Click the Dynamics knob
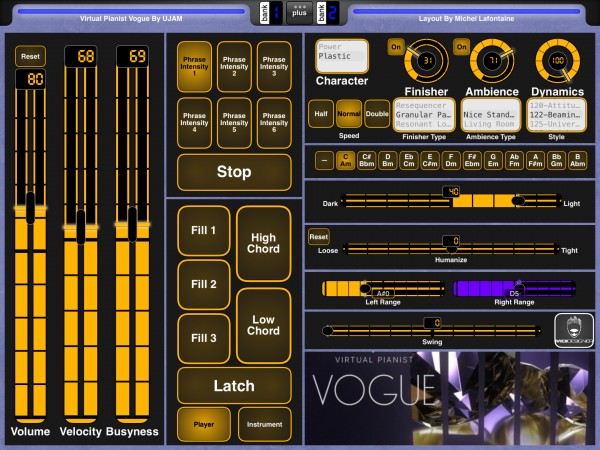Image resolution: width=600 pixels, height=450 pixels. click(x=558, y=61)
